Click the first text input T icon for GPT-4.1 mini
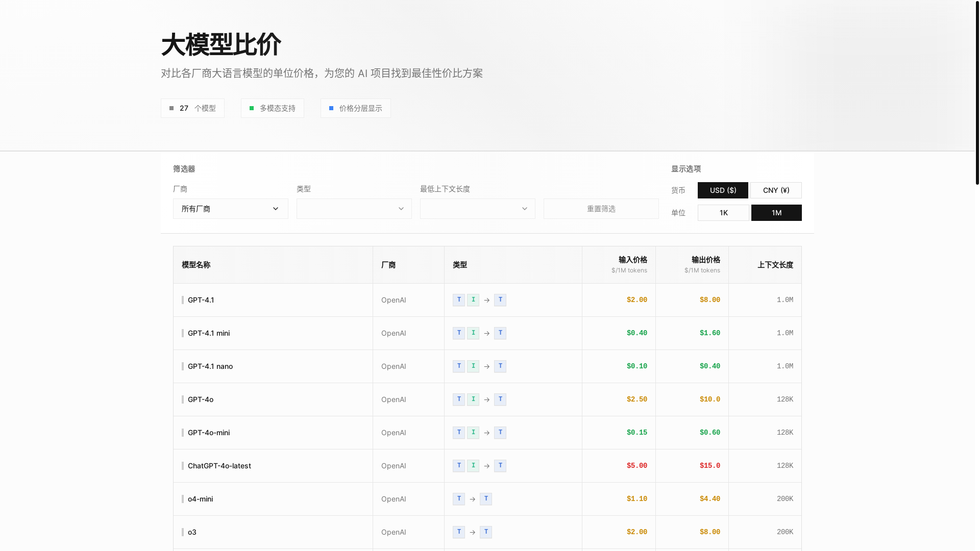The width and height of the screenshot is (980, 551). [459, 333]
